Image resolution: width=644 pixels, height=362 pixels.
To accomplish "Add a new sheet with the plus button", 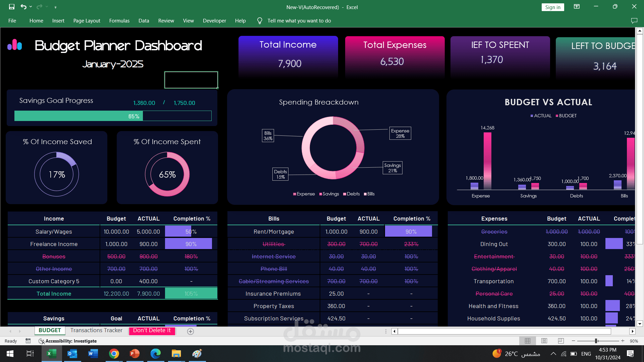I will [x=191, y=331].
